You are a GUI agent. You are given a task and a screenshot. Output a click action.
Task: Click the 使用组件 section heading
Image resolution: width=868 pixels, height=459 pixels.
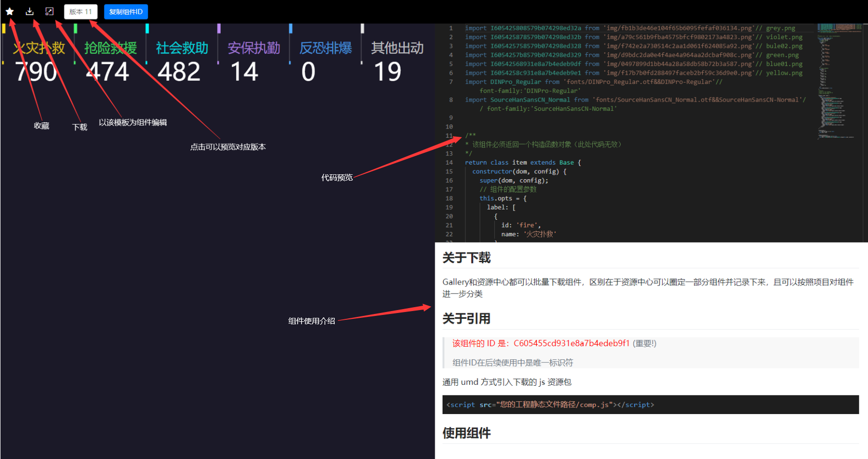click(x=466, y=433)
